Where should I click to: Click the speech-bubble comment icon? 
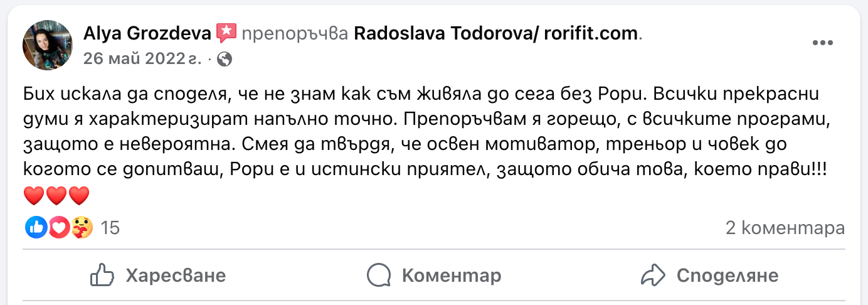[379, 275]
